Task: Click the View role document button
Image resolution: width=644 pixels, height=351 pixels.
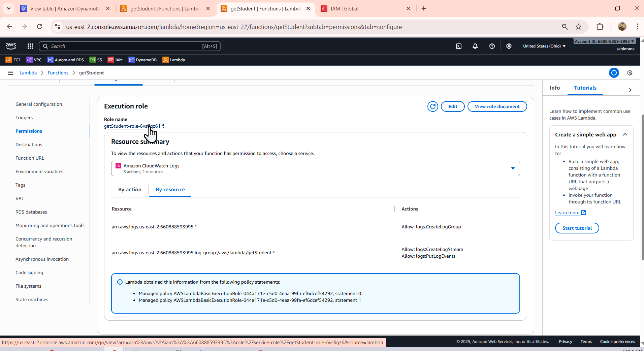Action: point(497,106)
